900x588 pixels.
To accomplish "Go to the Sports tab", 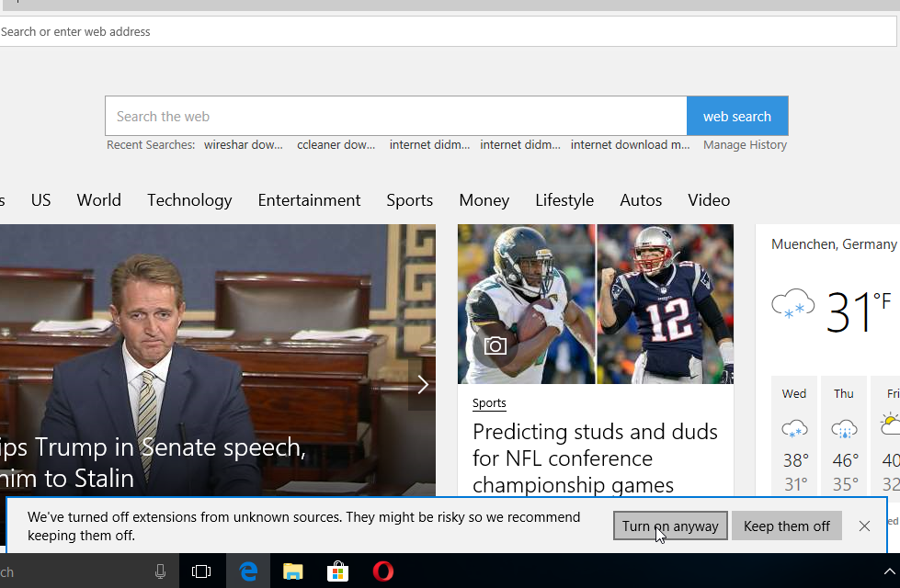I will (x=409, y=200).
